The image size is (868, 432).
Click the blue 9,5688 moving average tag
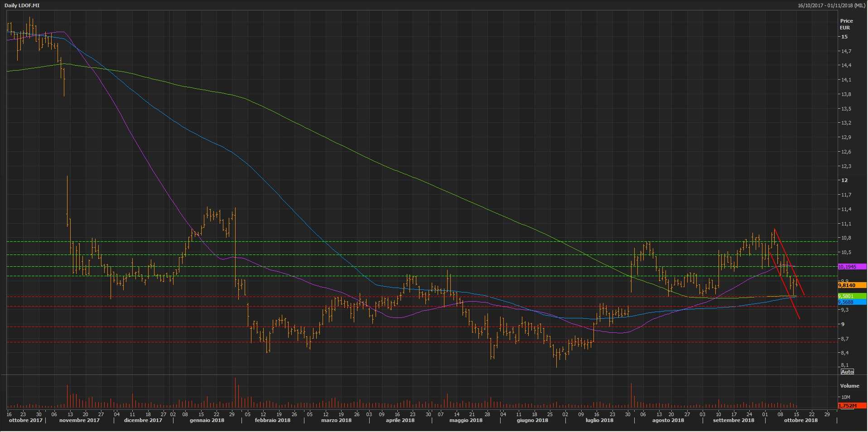pyautogui.click(x=852, y=302)
